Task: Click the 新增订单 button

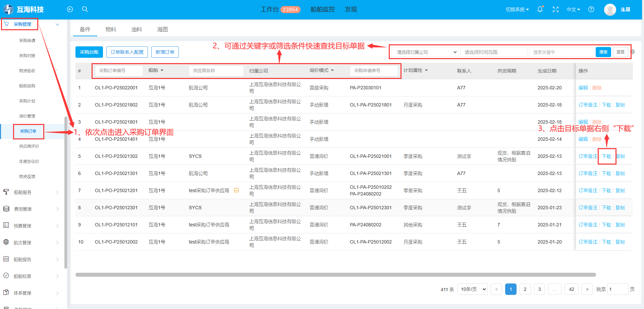Action: pos(165,52)
